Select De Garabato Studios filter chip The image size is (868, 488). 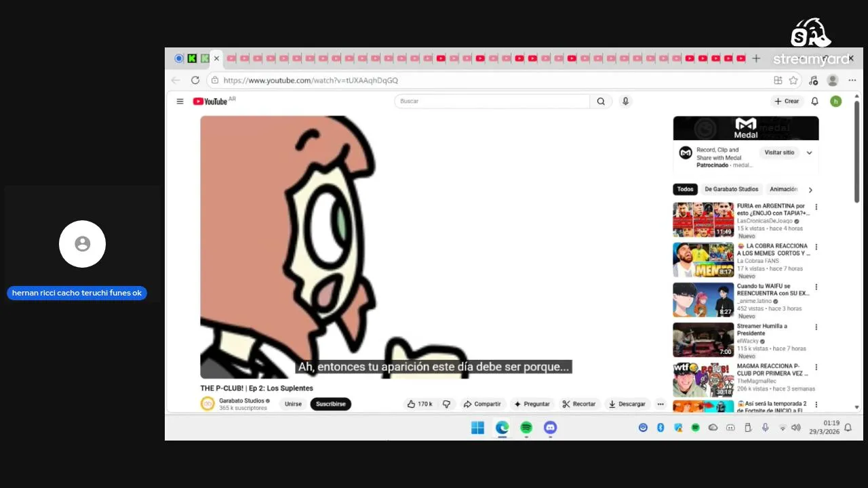732,189
